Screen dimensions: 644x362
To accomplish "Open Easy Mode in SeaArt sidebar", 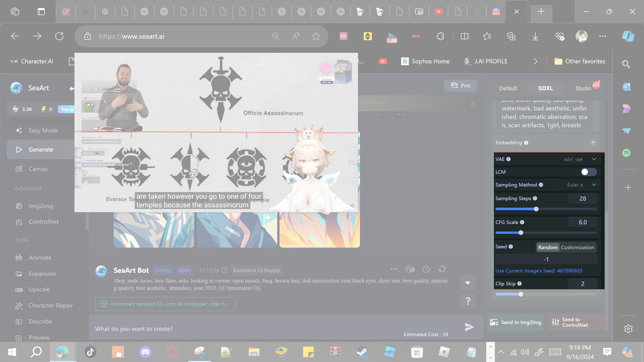I will 43,130.
